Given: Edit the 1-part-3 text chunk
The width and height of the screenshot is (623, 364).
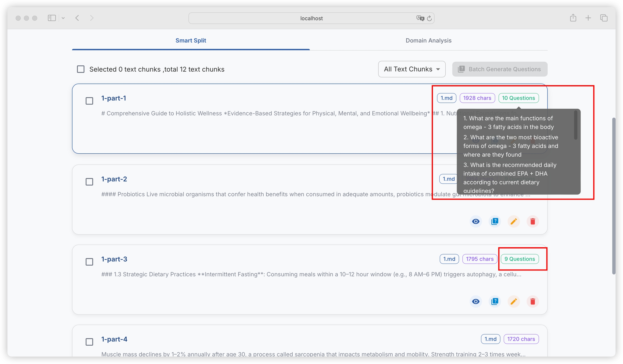Looking at the screenshot, I should coord(513,302).
